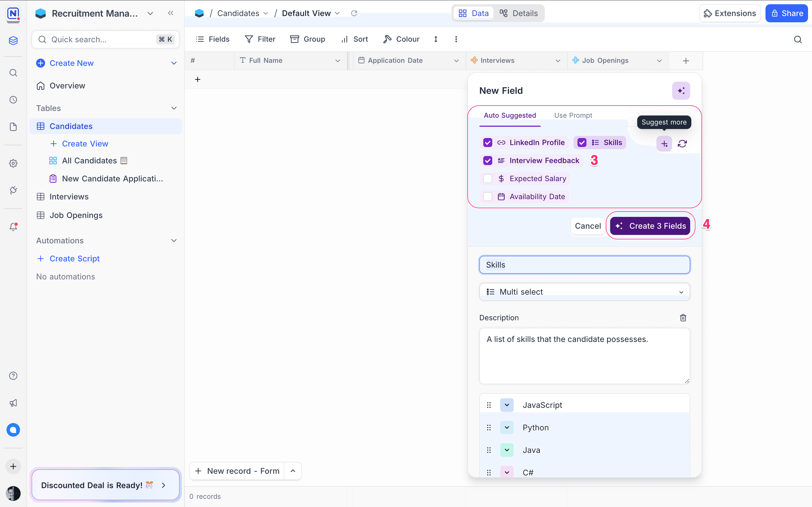
Task: Add a new column with the plus icon
Action: click(685, 61)
